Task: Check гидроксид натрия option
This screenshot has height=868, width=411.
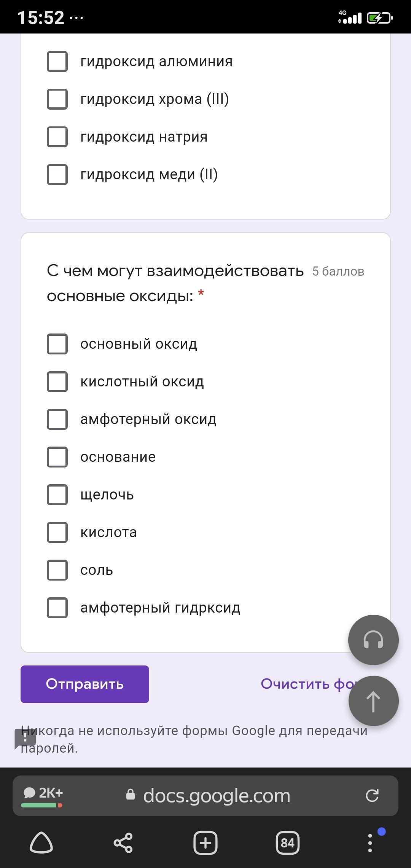Action: (x=57, y=137)
